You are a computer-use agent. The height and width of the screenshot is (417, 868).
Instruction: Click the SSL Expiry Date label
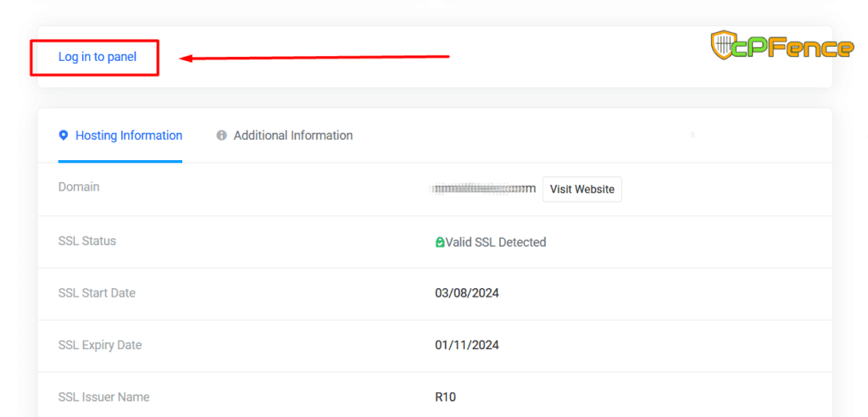100,345
